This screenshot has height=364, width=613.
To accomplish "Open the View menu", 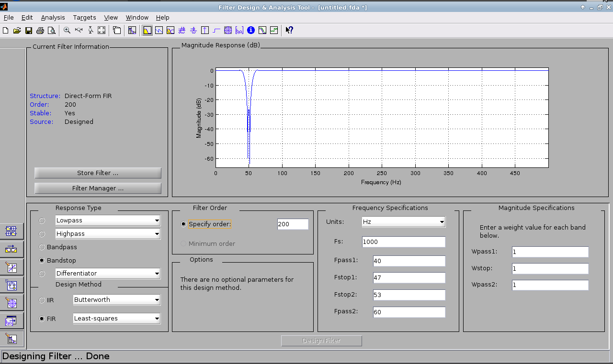I will click(x=111, y=17).
